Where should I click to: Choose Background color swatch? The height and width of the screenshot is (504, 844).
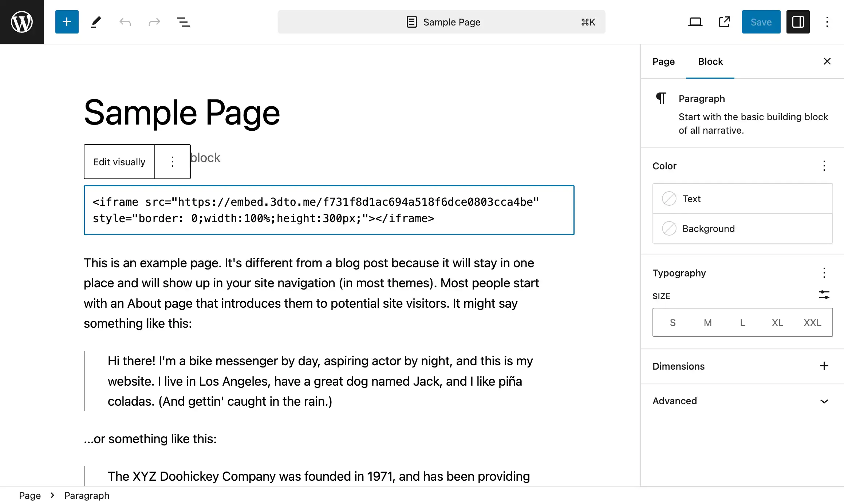click(742, 229)
